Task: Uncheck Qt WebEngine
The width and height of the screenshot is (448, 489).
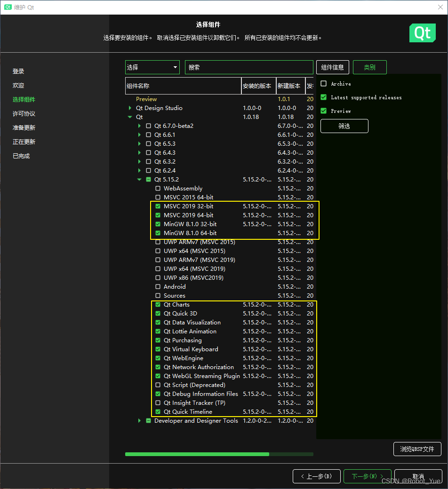Action: (x=158, y=358)
